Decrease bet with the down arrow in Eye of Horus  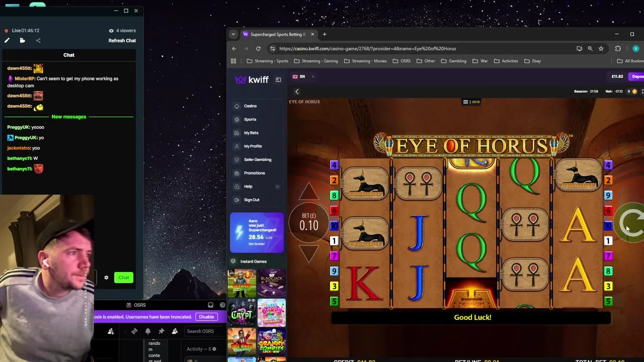click(309, 253)
